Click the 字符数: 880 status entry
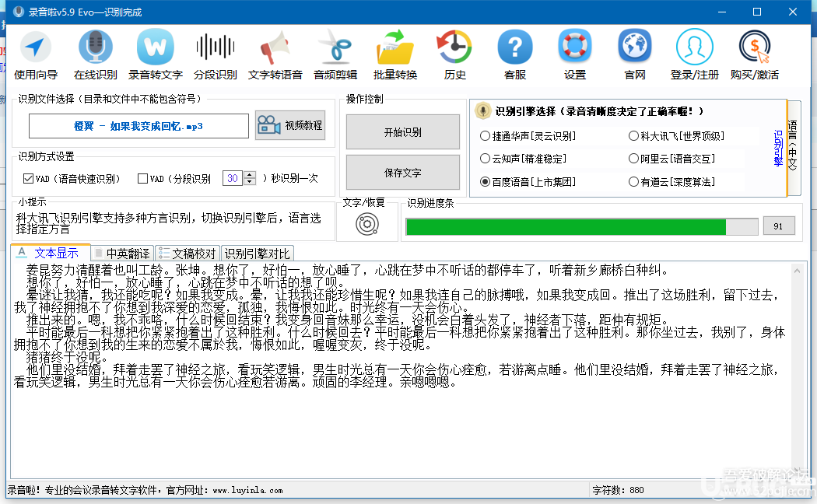 coord(618,490)
